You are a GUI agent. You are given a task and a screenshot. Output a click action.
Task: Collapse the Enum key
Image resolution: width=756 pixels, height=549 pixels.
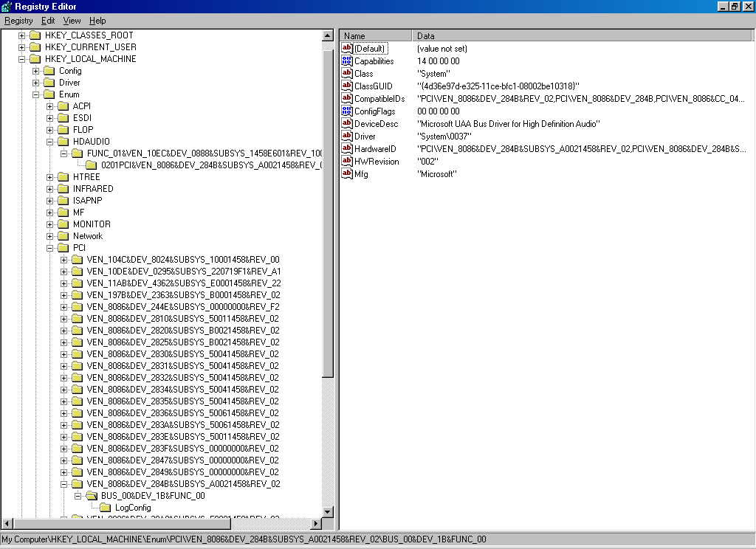pyautogui.click(x=35, y=94)
